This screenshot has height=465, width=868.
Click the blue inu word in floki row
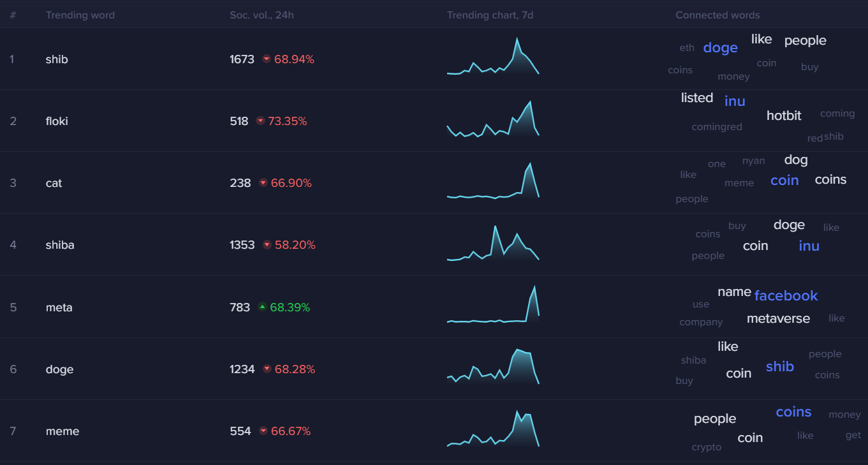click(x=735, y=101)
